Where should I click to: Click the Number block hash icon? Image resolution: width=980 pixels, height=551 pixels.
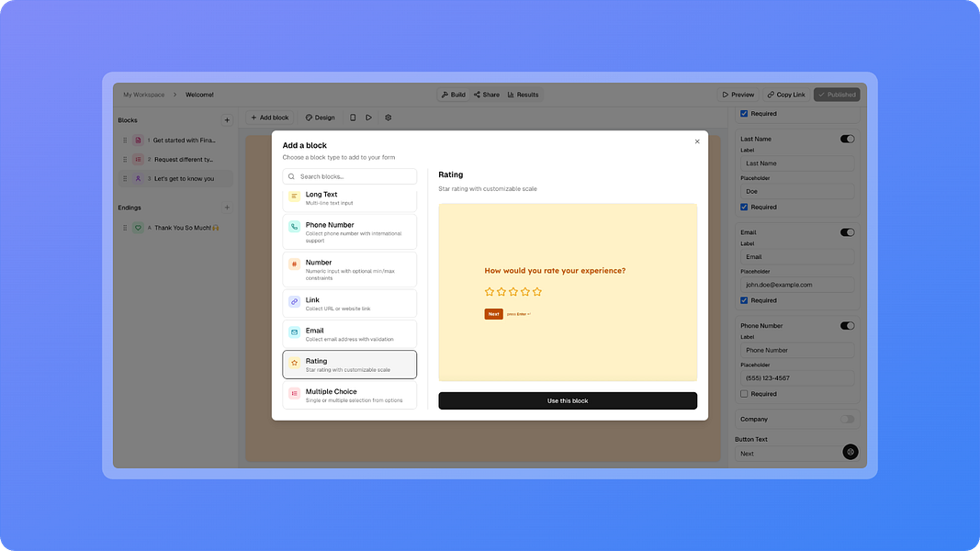[295, 264]
